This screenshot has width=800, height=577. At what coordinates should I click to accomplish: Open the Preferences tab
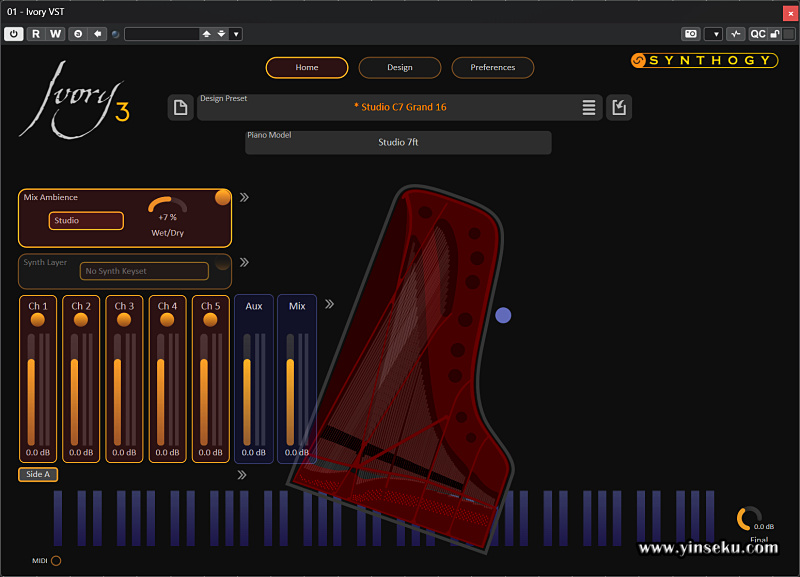tap(493, 68)
